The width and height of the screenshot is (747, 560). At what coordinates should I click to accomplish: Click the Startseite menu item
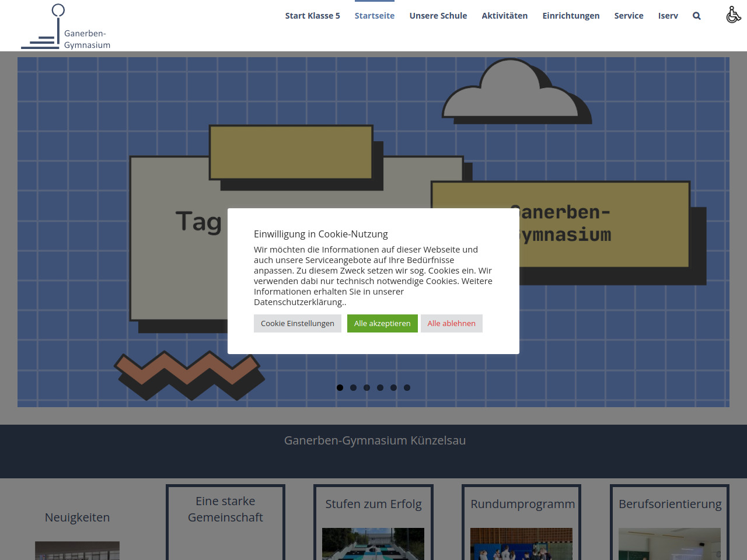tap(374, 16)
